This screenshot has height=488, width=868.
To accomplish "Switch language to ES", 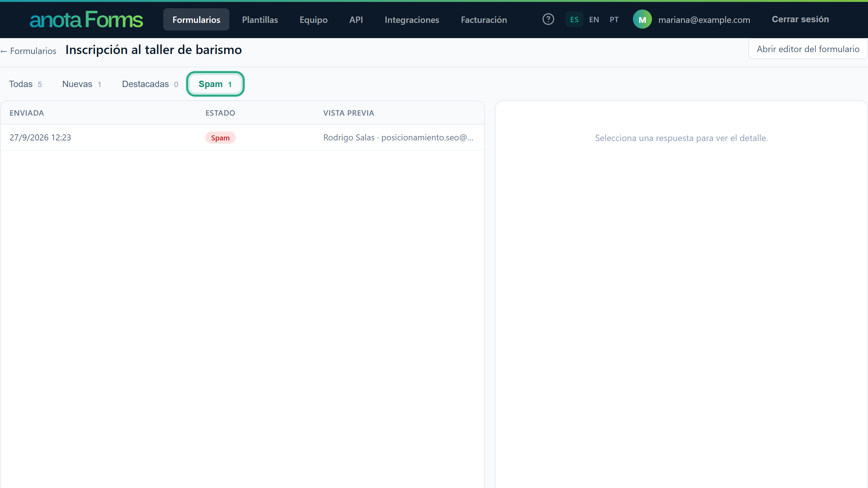I will 574,20.
